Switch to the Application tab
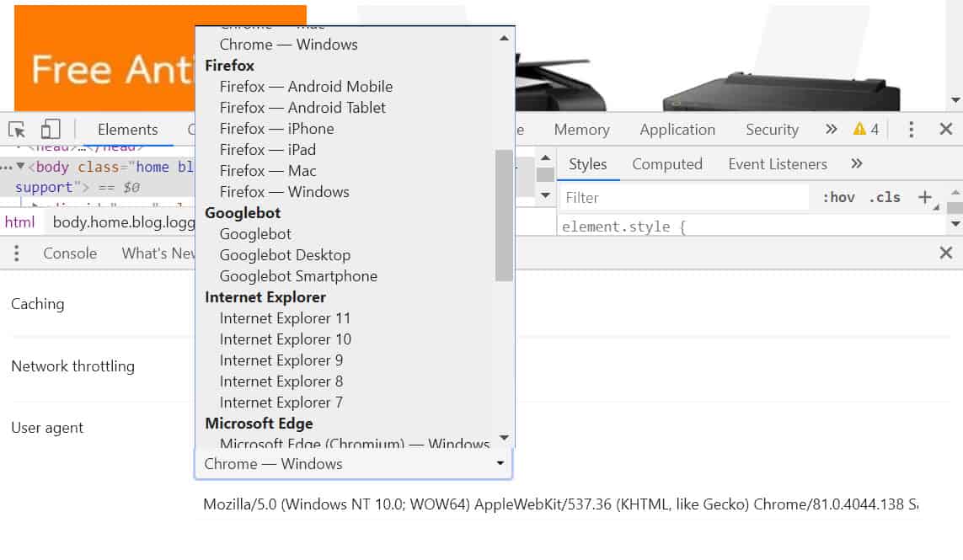 677,130
